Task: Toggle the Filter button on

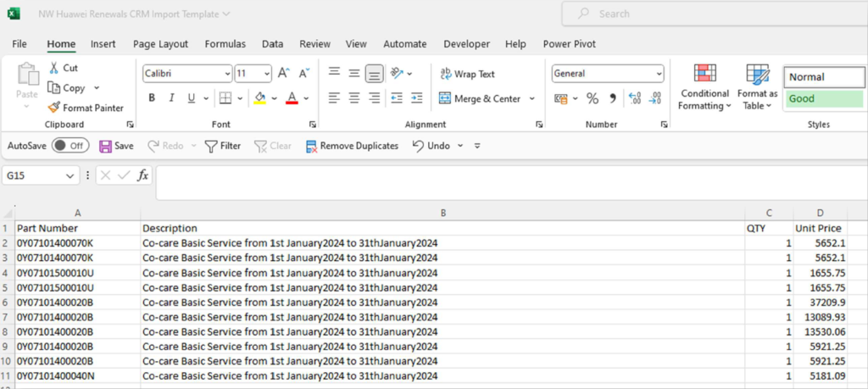Action: pos(223,146)
